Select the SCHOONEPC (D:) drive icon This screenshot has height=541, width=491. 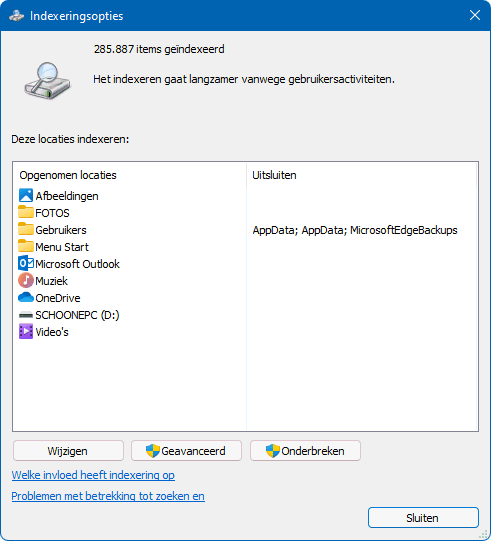(x=26, y=315)
